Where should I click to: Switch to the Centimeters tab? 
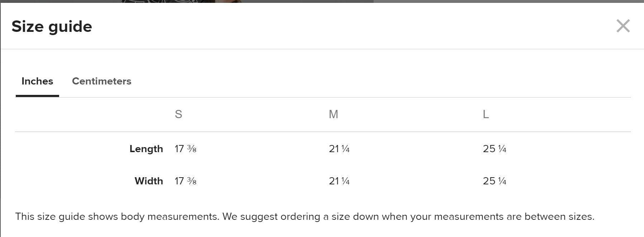[101, 81]
